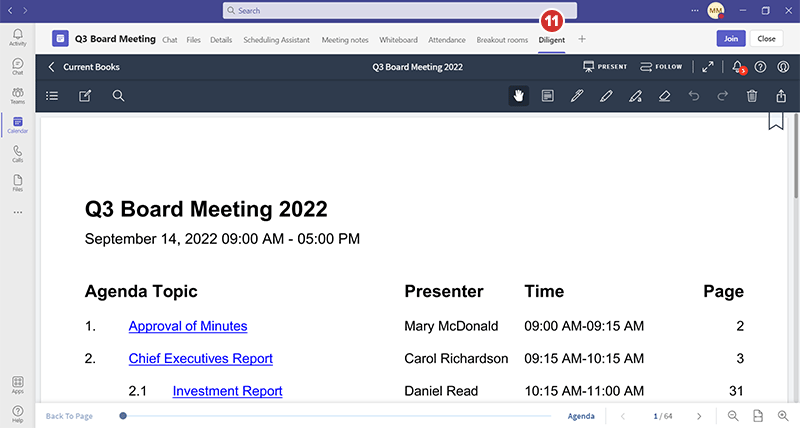Toggle fullscreen expand arrows
The width and height of the screenshot is (800, 428).
(x=708, y=67)
